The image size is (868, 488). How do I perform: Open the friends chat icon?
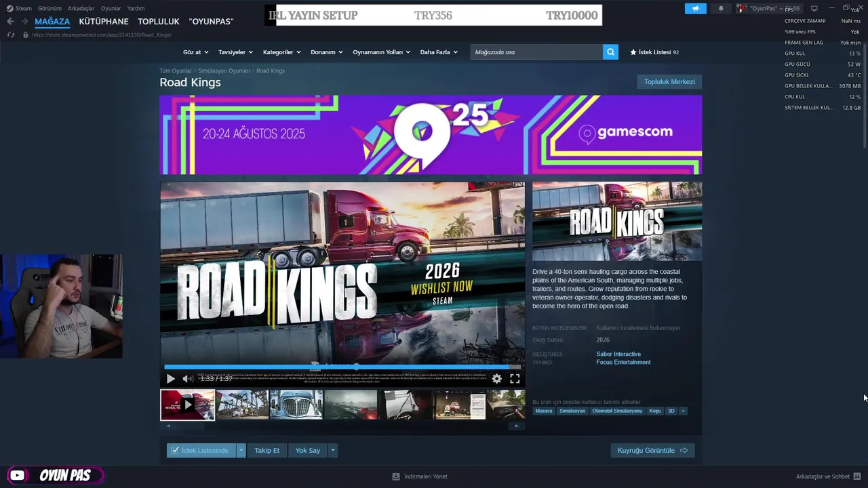pyautogui.click(x=857, y=476)
